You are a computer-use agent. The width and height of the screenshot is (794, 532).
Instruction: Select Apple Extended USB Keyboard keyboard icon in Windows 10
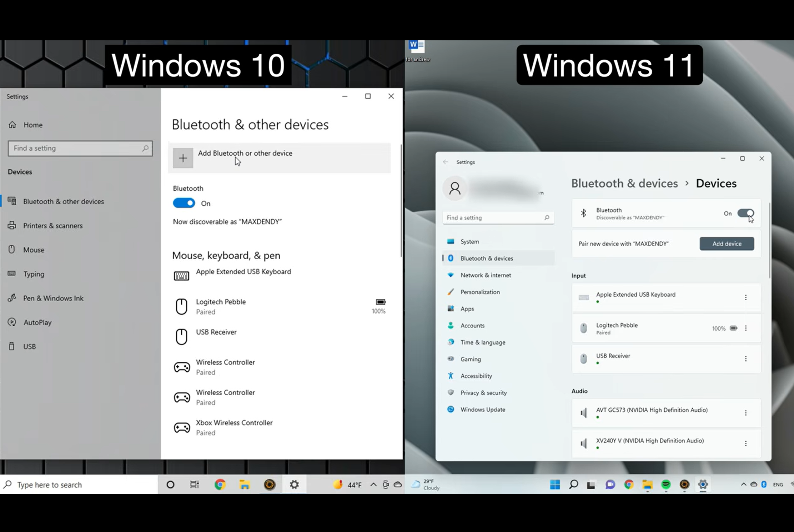(181, 276)
